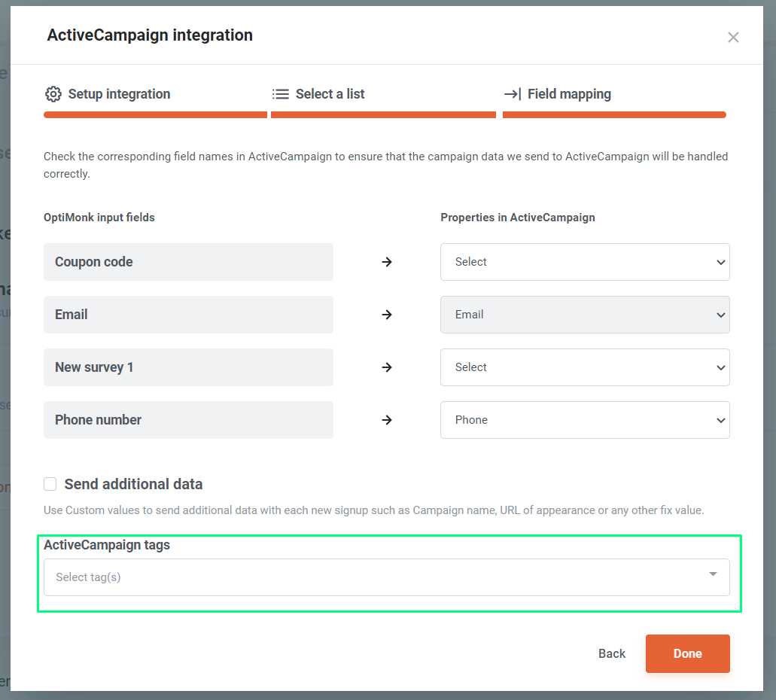Click the Send additional data label
This screenshot has height=700, width=776.
133,484
